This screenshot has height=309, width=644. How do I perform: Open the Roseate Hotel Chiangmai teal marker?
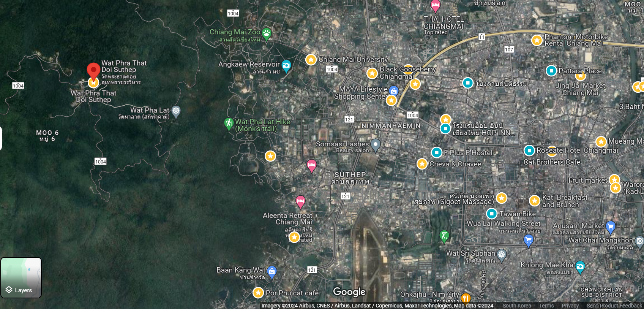[x=529, y=151]
